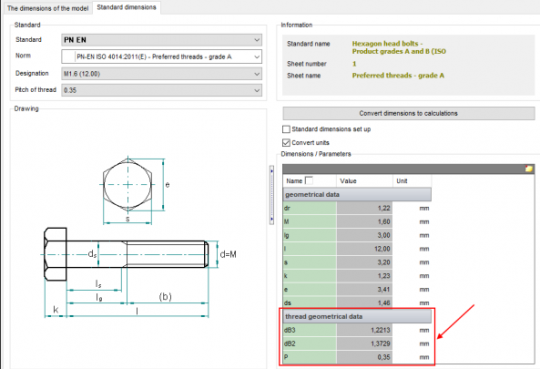Viewport: 540px width, 369px height.
Task: Toggle the checkbox next to Name column header
Action: click(x=309, y=181)
